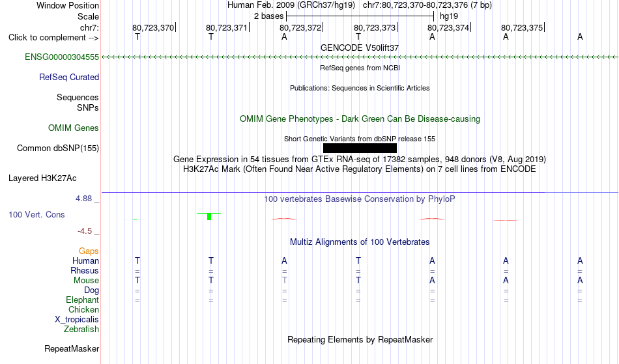Click the Zebrafish species label

click(81, 329)
